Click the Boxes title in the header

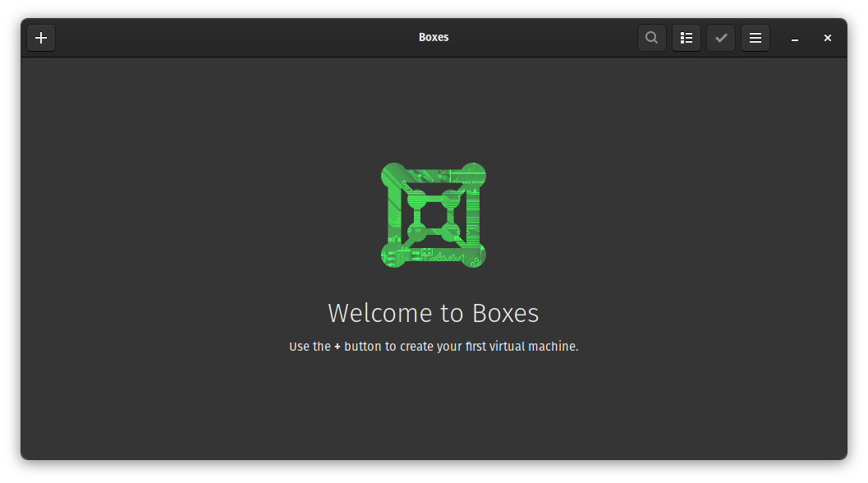pyautogui.click(x=433, y=37)
